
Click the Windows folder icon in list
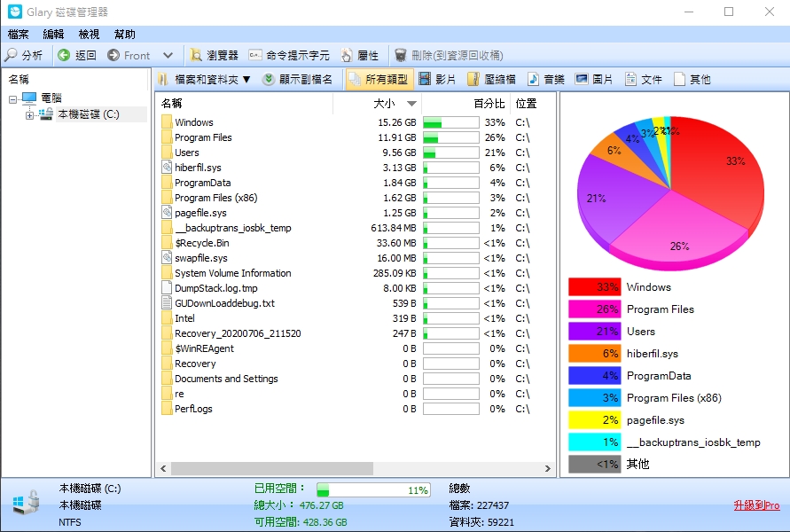[167, 122]
